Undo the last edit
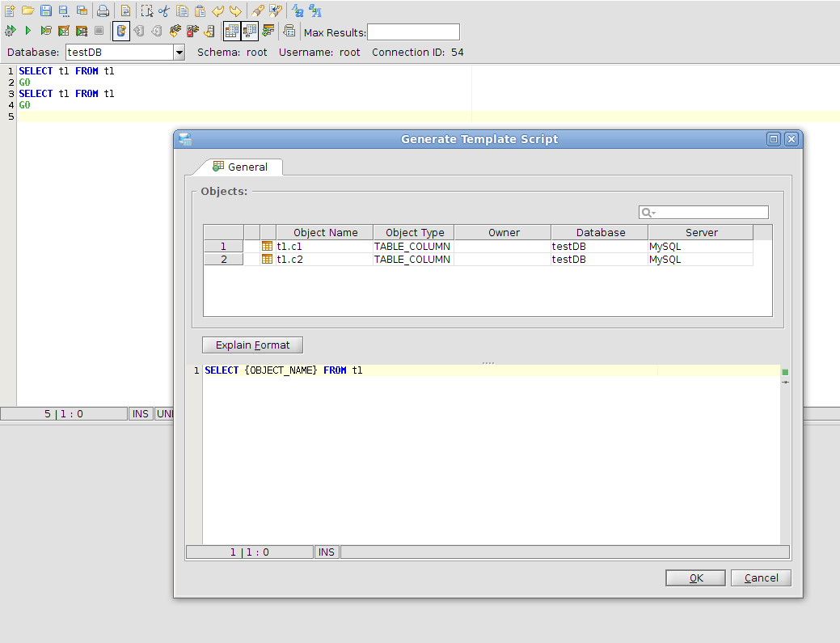Screen dimensions: 840x643 pos(217,11)
